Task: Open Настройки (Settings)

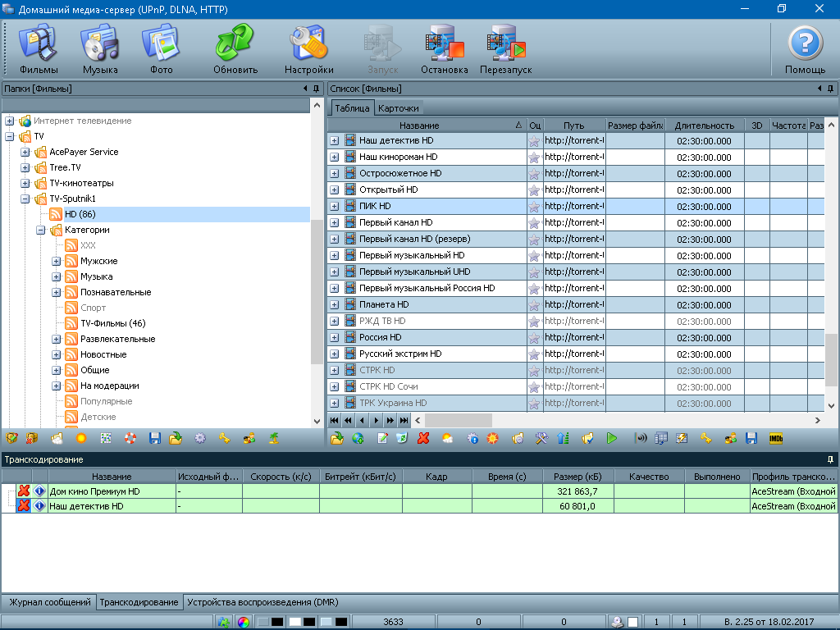Action: [x=308, y=48]
